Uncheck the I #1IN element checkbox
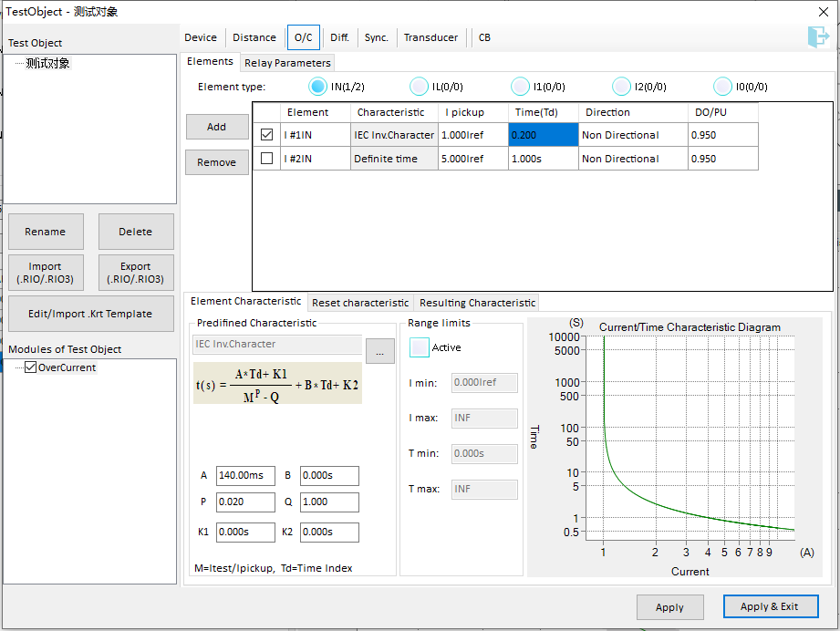The height and width of the screenshot is (631, 840). tap(267, 135)
